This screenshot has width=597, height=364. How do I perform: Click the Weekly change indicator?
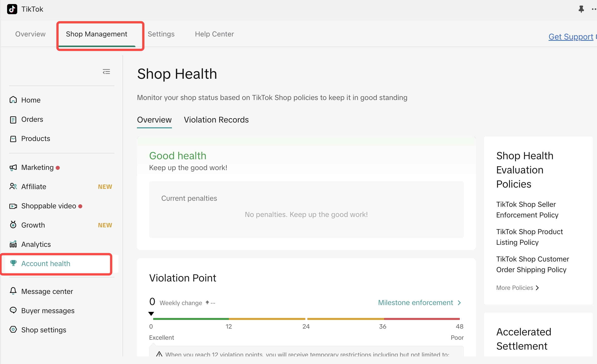point(187,303)
